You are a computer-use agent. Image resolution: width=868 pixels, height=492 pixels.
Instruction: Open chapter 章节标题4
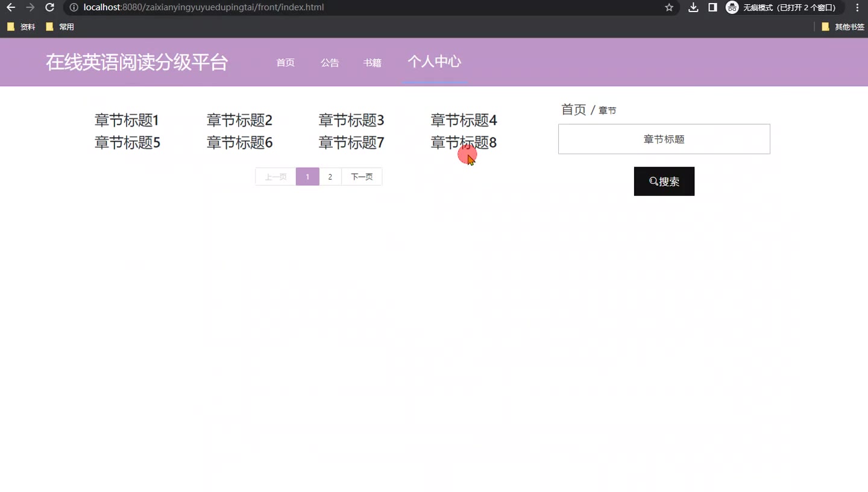464,121
